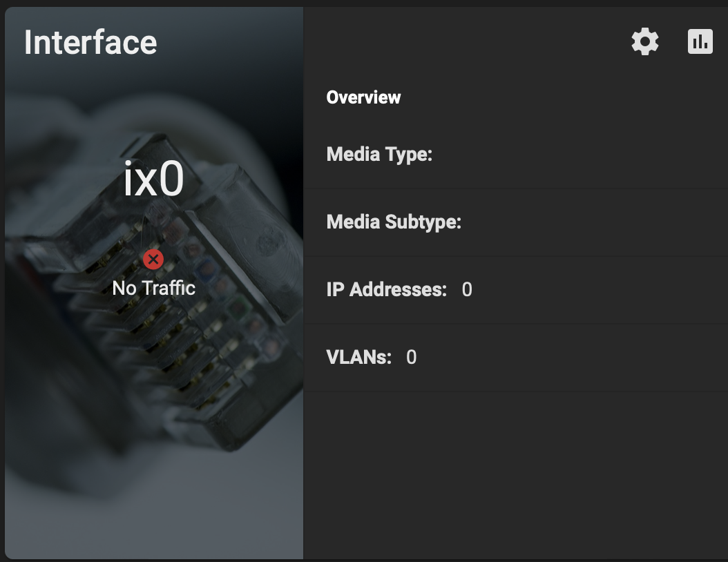Click the VLANs count value
This screenshot has width=728, height=562.
tap(412, 358)
